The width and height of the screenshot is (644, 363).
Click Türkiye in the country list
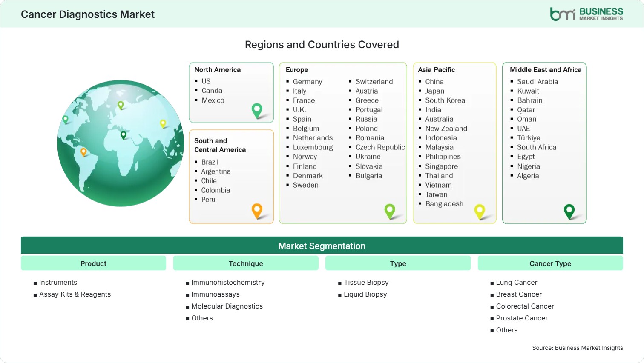click(x=529, y=138)
